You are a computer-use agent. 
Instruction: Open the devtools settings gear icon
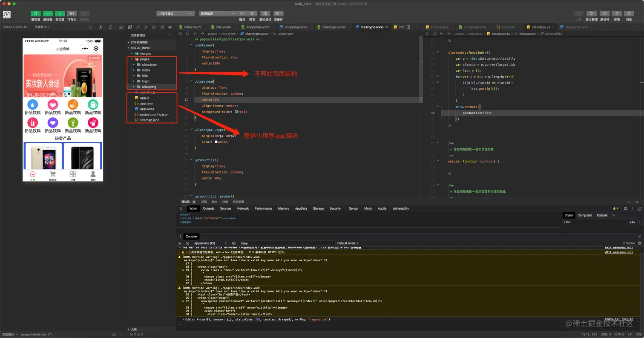point(625,208)
